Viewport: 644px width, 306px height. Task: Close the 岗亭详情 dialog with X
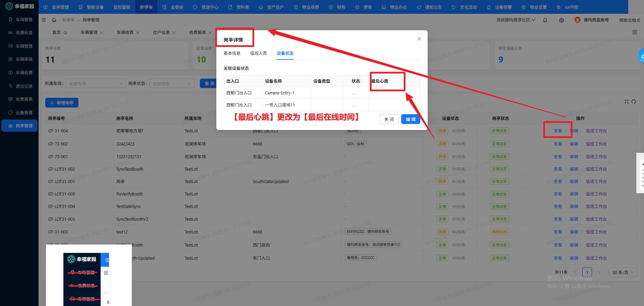coord(419,39)
